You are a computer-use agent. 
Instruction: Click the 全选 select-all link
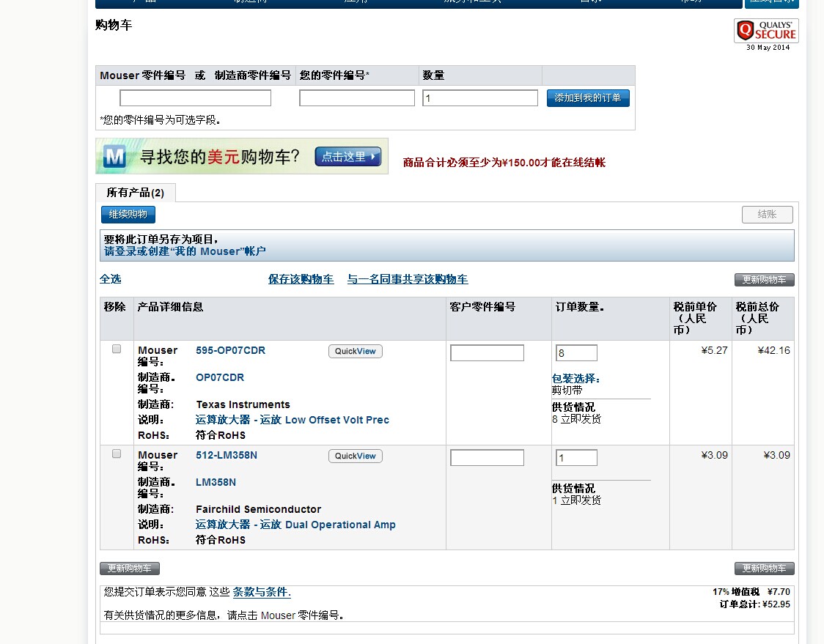111,279
